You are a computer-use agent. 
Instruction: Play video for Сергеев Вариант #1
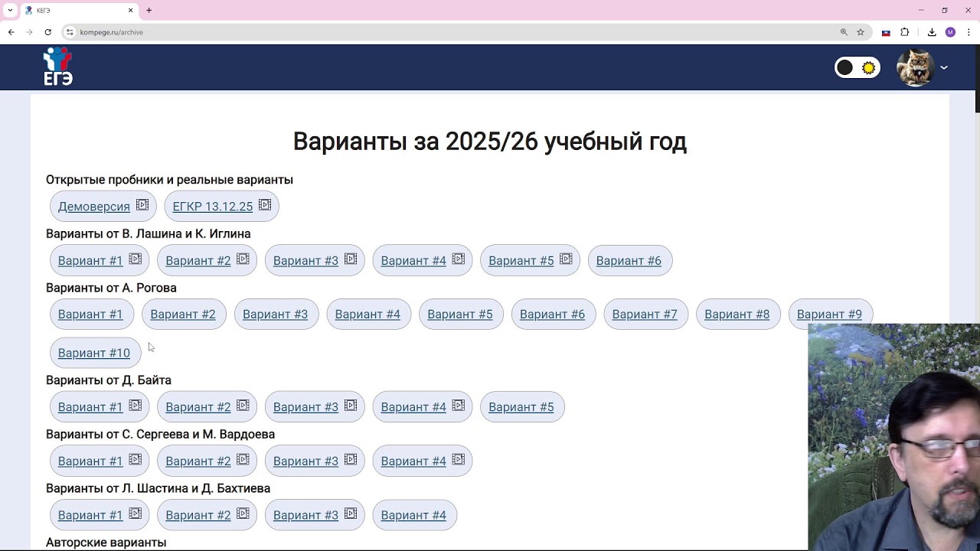pos(136,460)
